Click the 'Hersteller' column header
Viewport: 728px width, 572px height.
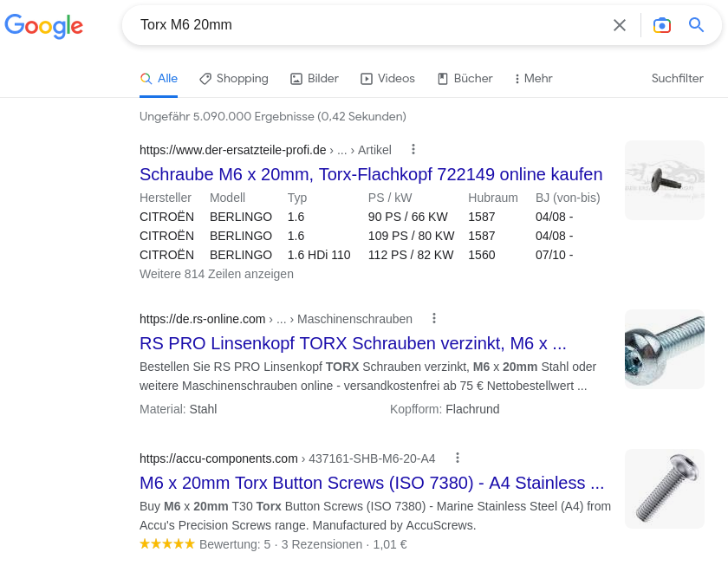(166, 198)
